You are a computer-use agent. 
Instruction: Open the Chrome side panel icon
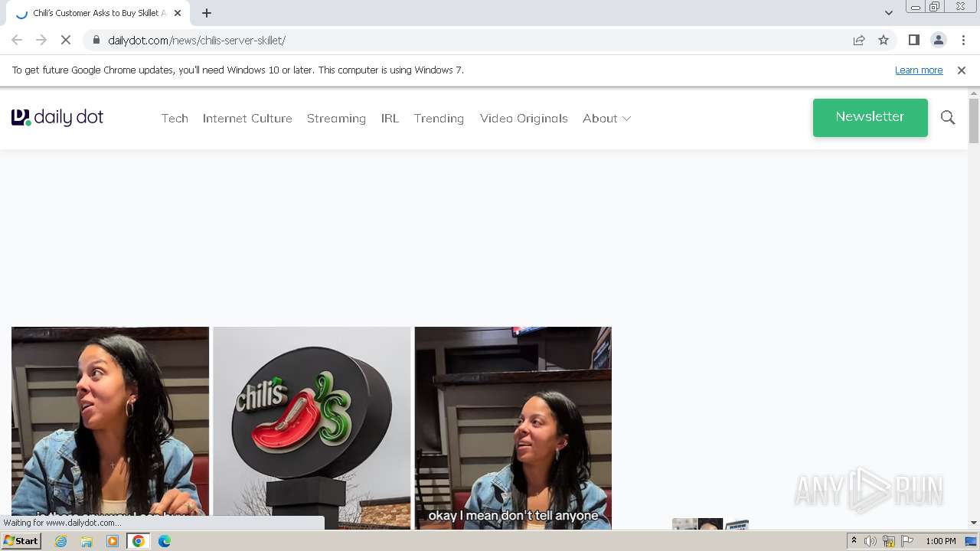coord(913,40)
